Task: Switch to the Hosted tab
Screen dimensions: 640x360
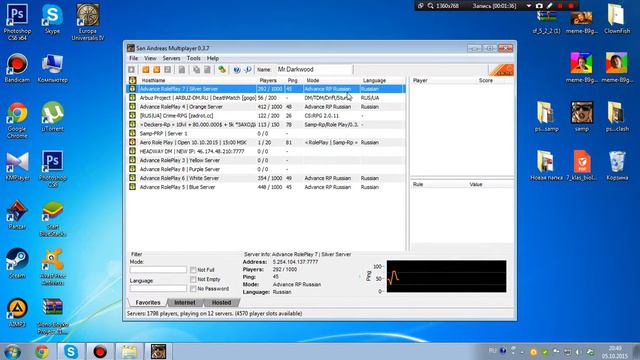Action: [x=222, y=302]
